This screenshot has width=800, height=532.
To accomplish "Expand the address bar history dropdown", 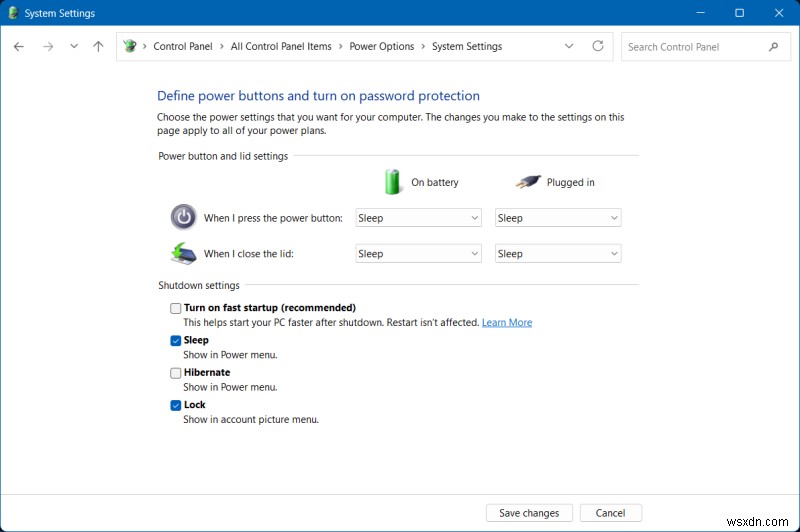I will point(569,46).
